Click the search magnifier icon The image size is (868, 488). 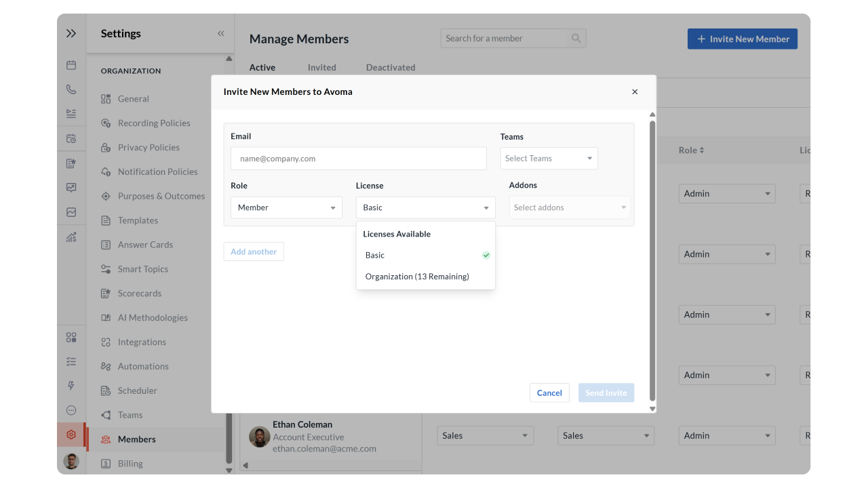(x=576, y=38)
